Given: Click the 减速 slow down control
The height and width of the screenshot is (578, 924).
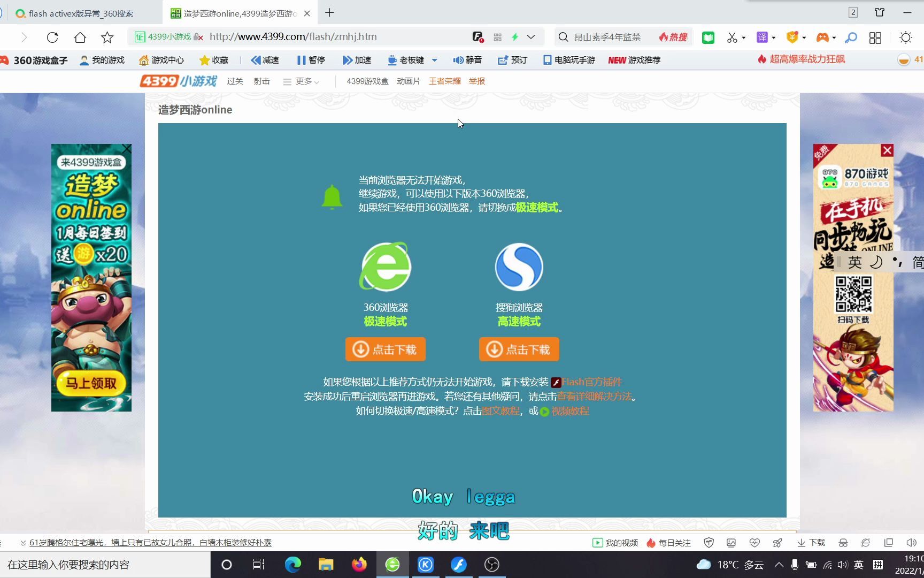Looking at the screenshot, I should coord(265,60).
